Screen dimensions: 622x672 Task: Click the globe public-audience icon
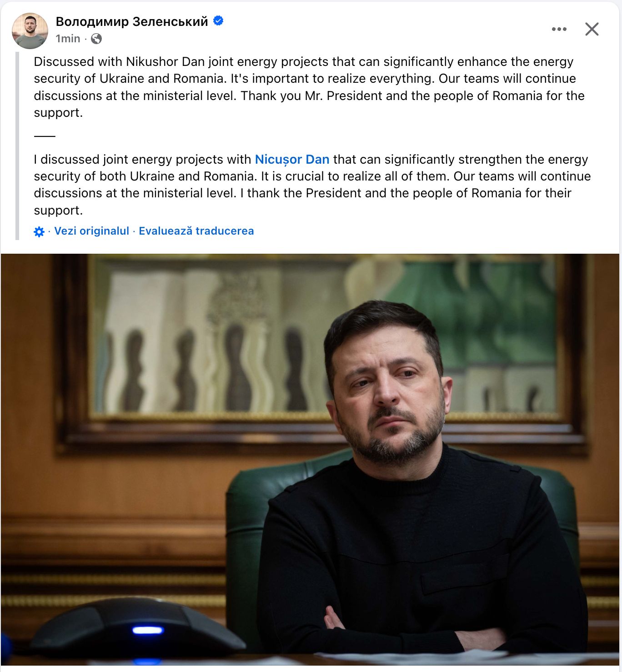[x=96, y=39]
